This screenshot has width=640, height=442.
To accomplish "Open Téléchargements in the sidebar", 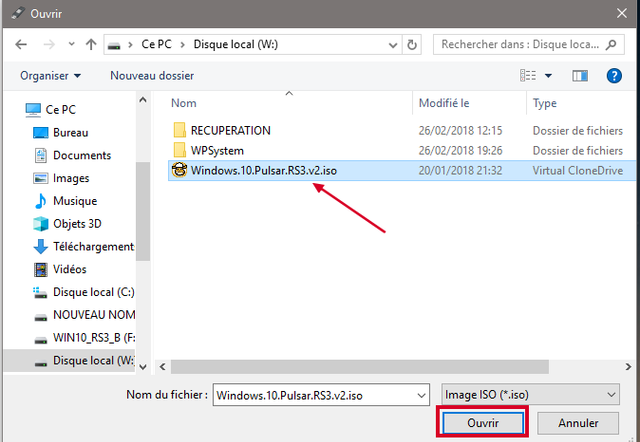I will (x=93, y=247).
